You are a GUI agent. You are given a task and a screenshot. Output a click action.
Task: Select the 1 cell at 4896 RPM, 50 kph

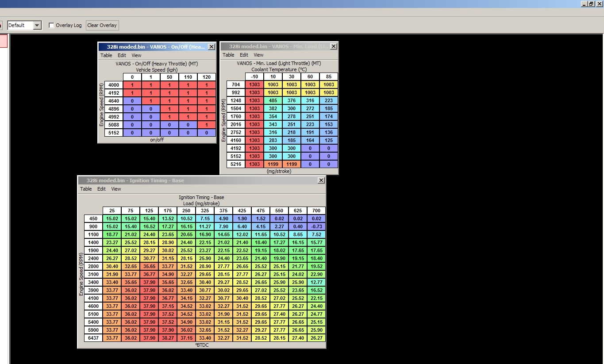[169, 109]
